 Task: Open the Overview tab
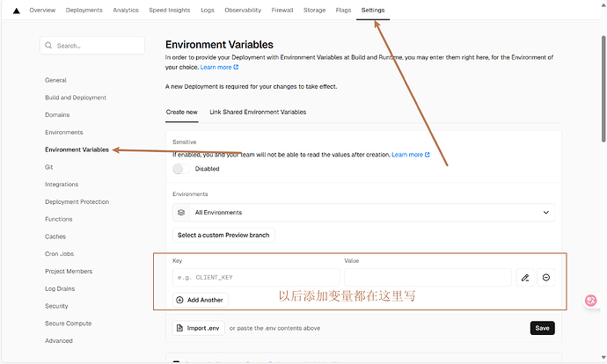point(42,10)
